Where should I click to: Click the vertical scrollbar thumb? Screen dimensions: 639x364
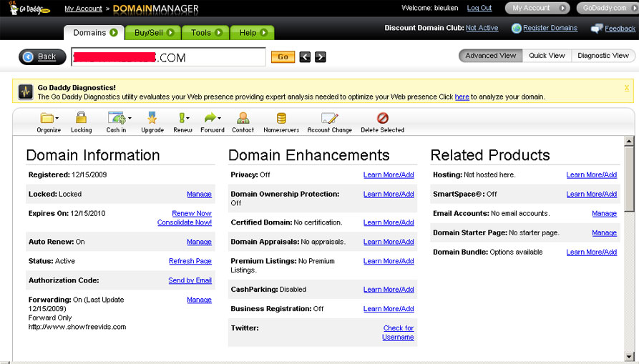(x=629, y=179)
